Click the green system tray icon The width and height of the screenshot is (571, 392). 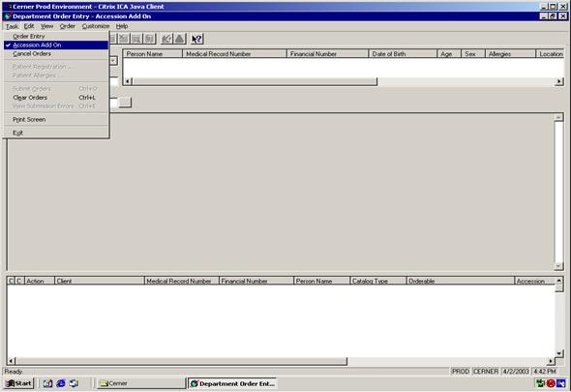tap(540, 383)
